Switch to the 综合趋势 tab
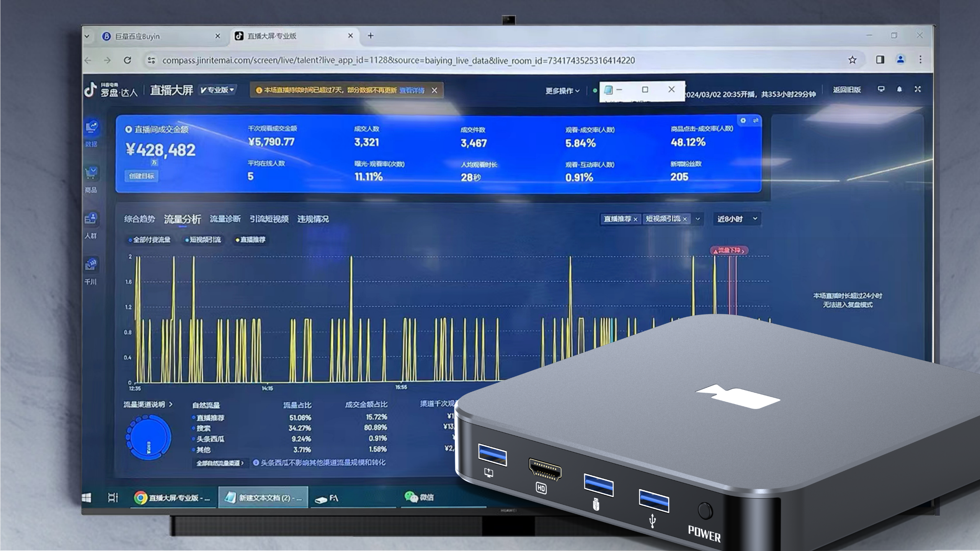The width and height of the screenshot is (980, 551). point(139,219)
